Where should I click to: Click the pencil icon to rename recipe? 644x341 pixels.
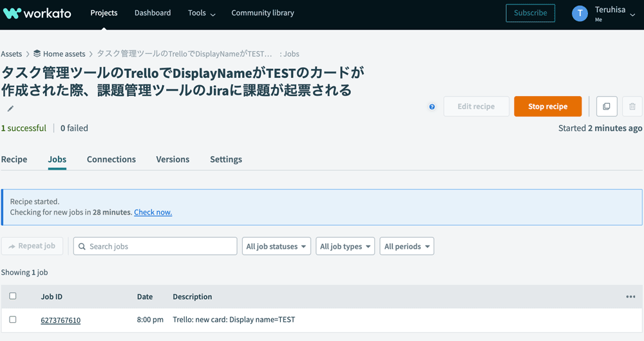click(11, 108)
